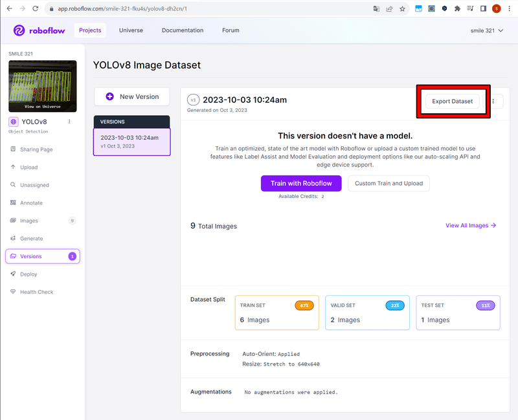Open the Train Set card
Image resolution: width=518 pixels, height=420 pixels.
click(277, 313)
